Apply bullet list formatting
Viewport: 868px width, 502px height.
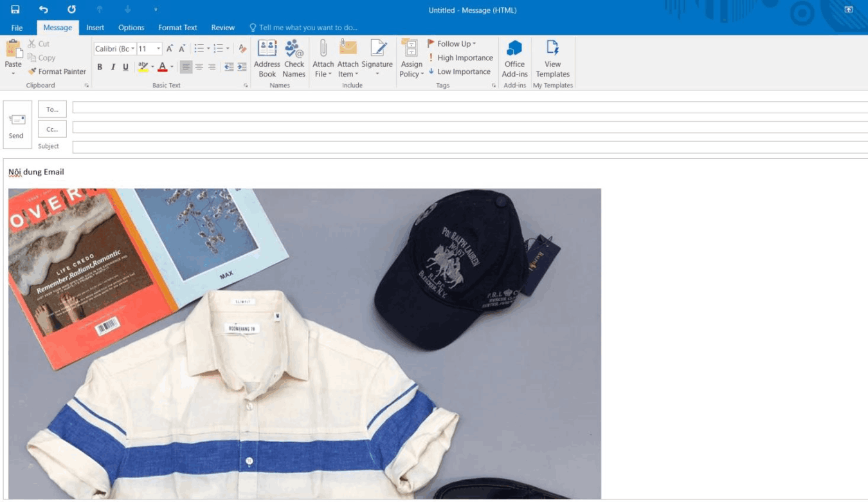tap(198, 49)
